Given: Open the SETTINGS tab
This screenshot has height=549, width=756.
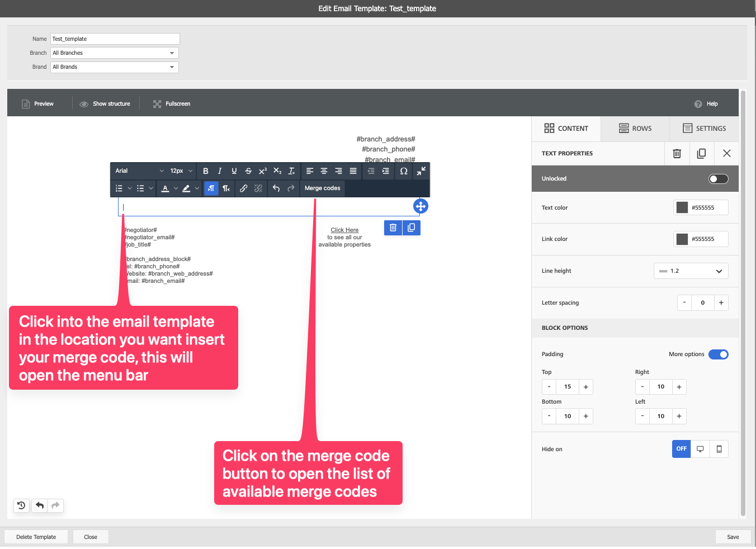Looking at the screenshot, I should point(704,129).
